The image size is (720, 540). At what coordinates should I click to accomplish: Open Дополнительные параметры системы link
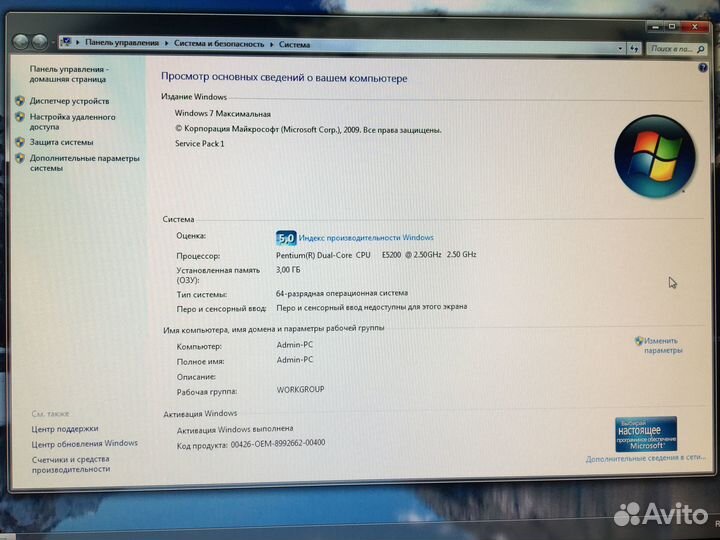click(84, 163)
